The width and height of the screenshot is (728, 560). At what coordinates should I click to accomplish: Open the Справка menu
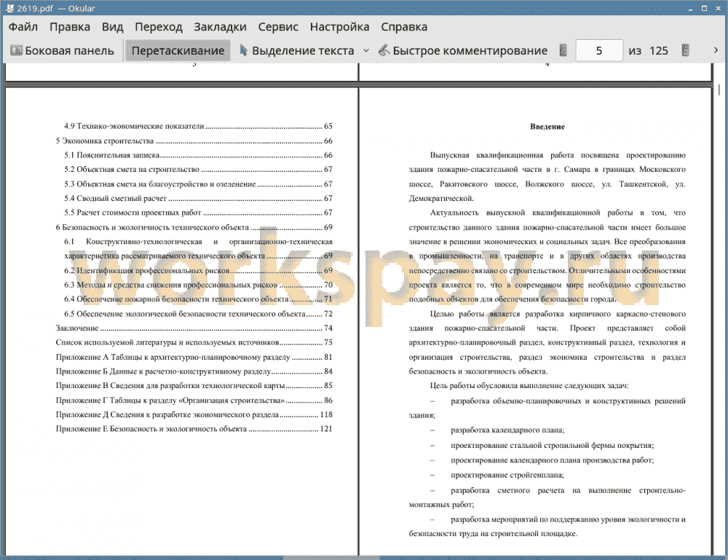[x=404, y=27]
